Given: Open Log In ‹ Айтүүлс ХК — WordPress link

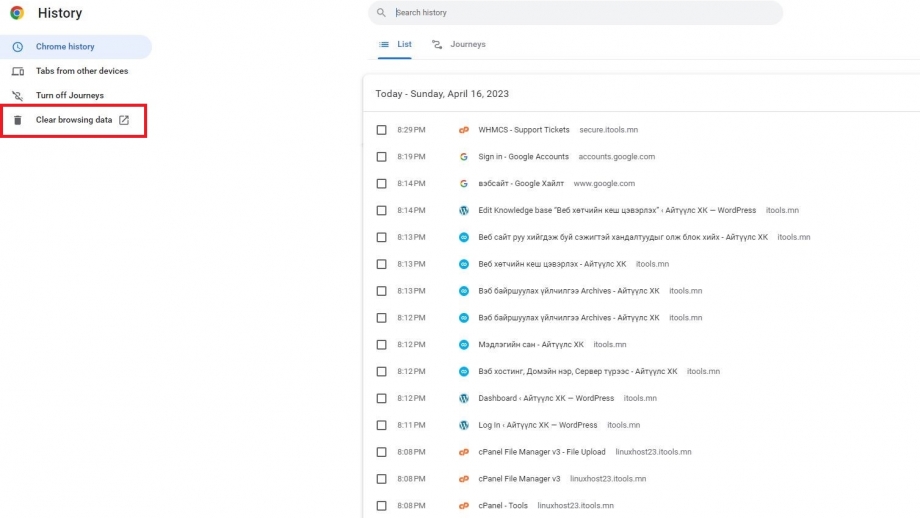Looking at the screenshot, I should pos(537,425).
